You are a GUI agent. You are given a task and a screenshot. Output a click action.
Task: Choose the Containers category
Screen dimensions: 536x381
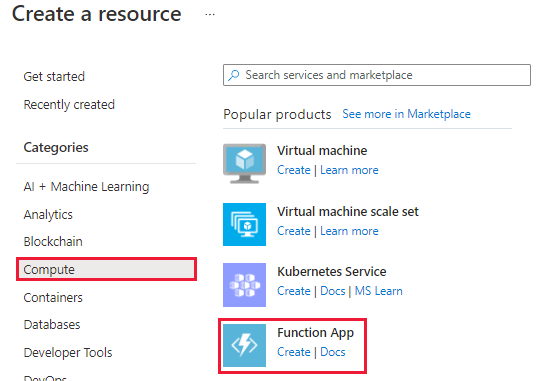53,298
